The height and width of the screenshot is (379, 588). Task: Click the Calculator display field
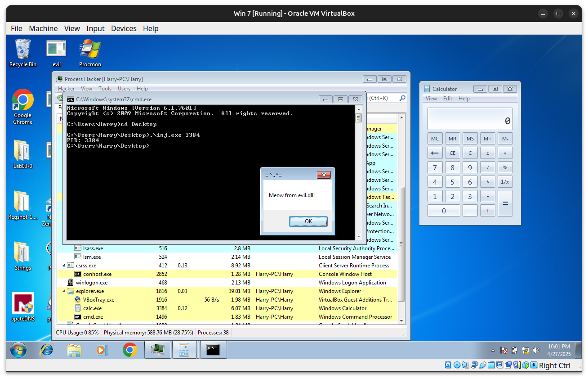click(x=470, y=119)
